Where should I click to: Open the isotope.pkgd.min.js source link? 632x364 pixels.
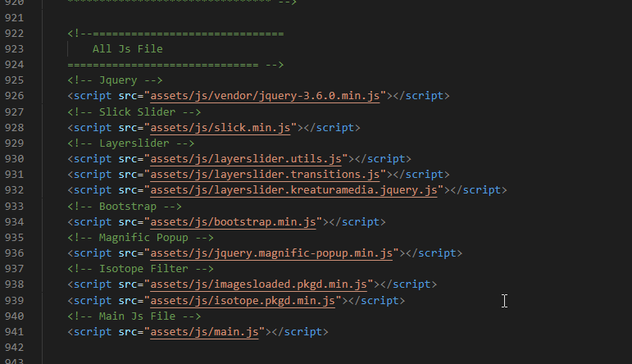coord(243,301)
